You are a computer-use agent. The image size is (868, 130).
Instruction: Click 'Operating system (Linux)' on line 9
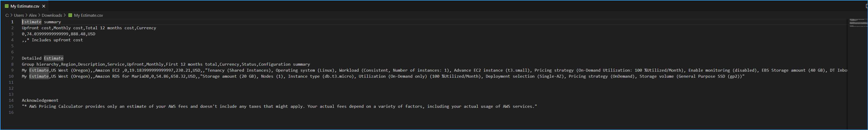(305, 70)
